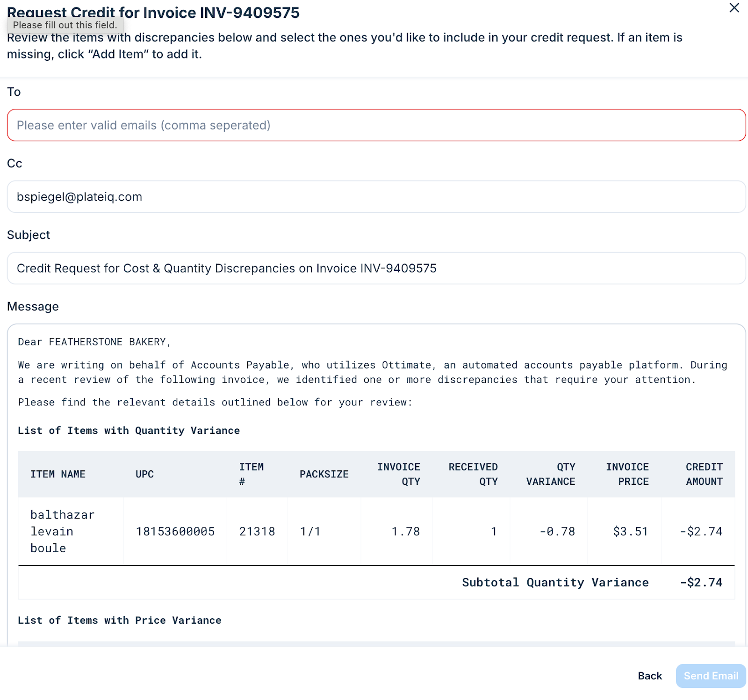Click the RECEIVED QTY column header
This screenshot has height=700, width=748.
click(x=473, y=474)
